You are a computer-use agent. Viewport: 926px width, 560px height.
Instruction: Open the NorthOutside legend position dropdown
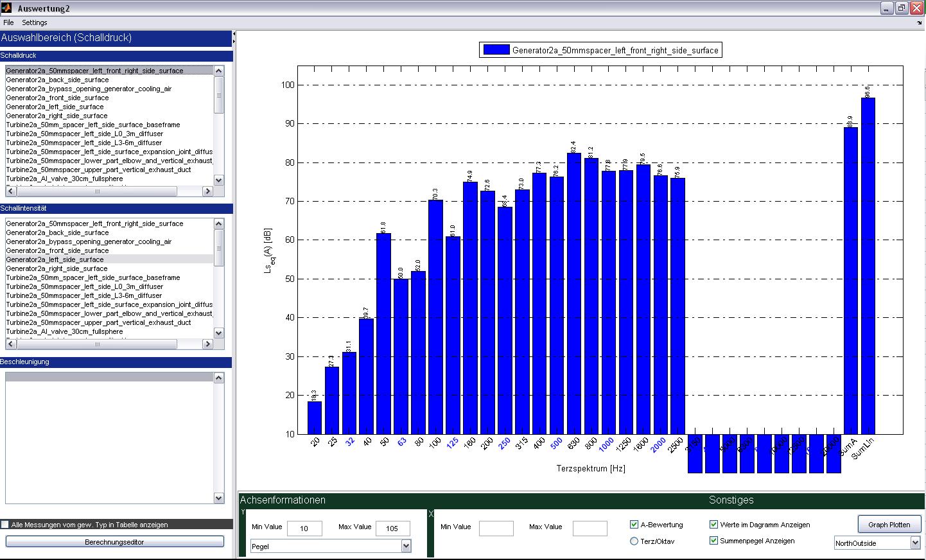[915, 543]
